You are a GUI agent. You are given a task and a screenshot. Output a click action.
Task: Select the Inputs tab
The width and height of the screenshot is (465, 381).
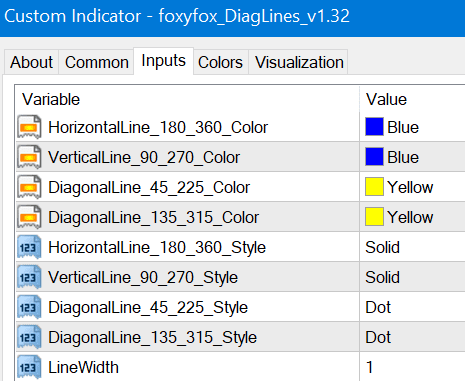click(163, 61)
